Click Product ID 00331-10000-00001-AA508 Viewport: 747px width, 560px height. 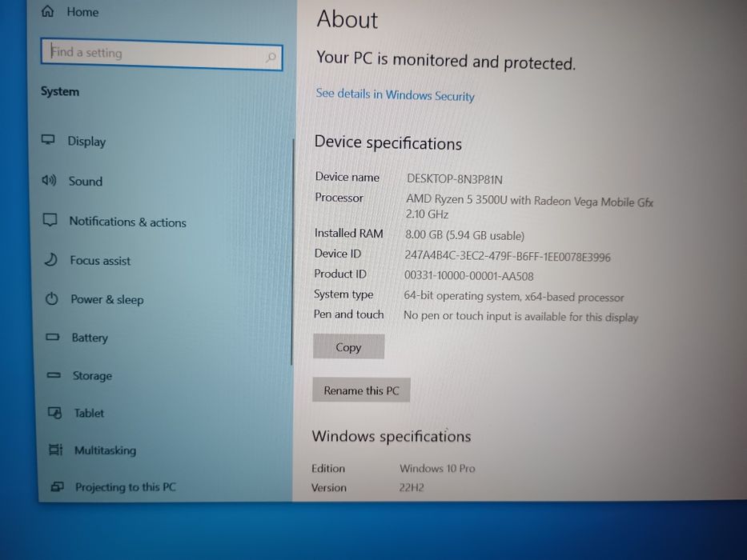pyautogui.click(x=469, y=276)
